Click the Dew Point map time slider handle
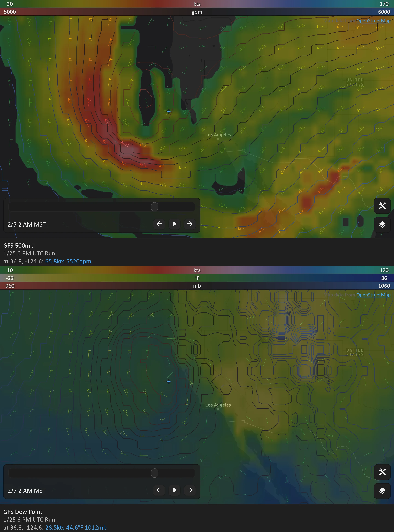 pyautogui.click(x=155, y=473)
